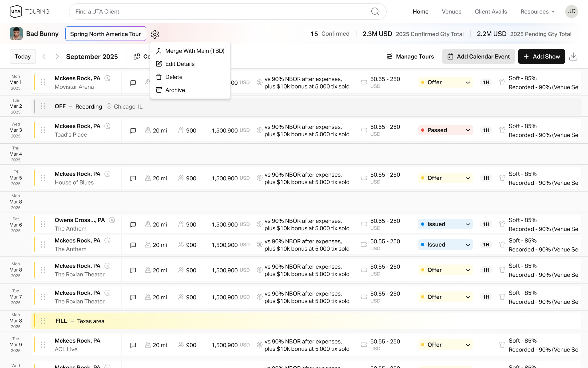Choose Archive in the tour menu
This screenshot has height=368, width=588.
[x=175, y=90]
